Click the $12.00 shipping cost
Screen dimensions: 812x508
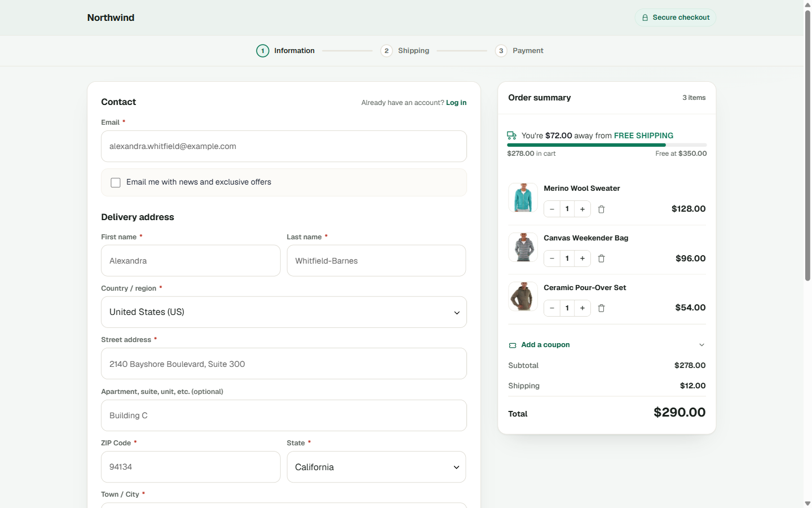[693, 386]
